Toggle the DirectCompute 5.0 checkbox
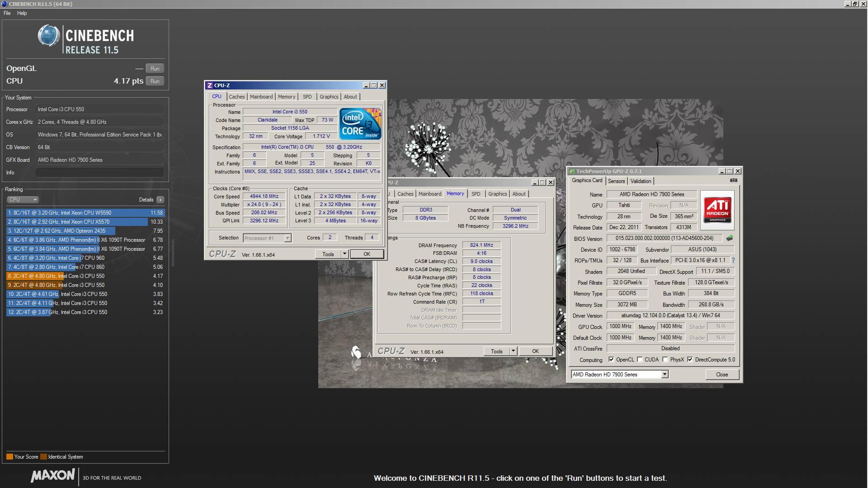 (x=690, y=360)
